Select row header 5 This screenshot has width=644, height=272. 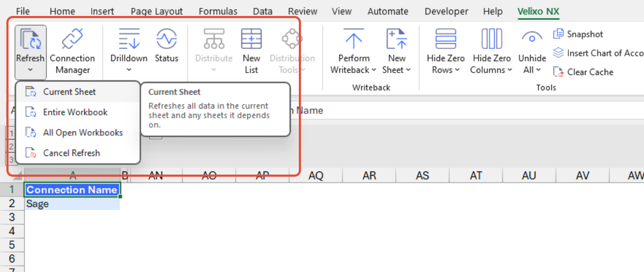[x=12, y=245]
